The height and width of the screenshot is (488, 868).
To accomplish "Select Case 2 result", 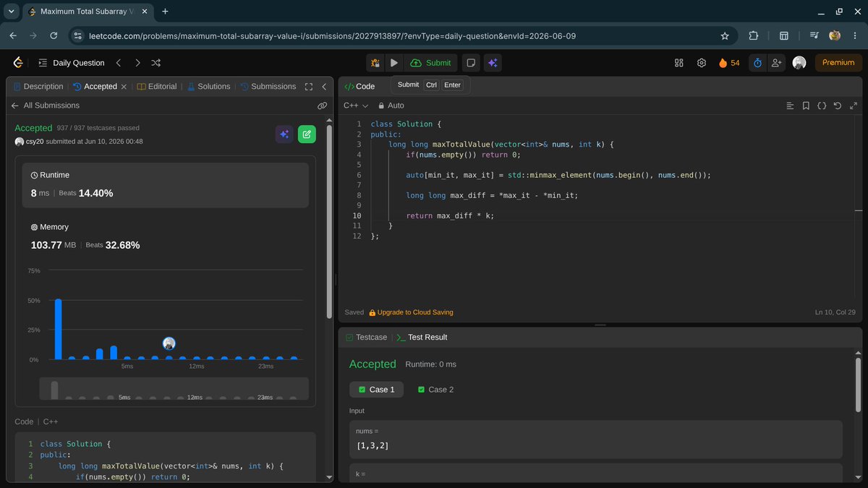I will tap(435, 390).
